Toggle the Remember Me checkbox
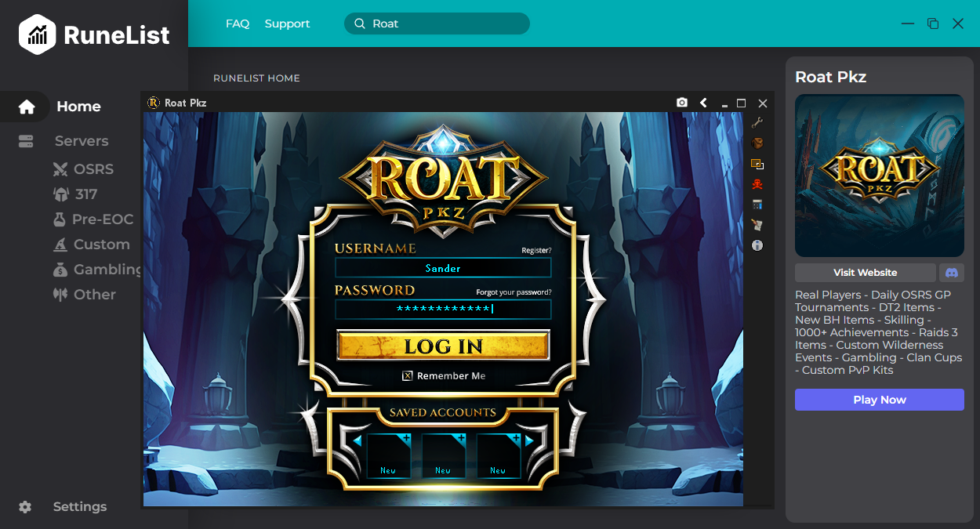The width and height of the screenshot is (980, 529). tap(407, 376)
